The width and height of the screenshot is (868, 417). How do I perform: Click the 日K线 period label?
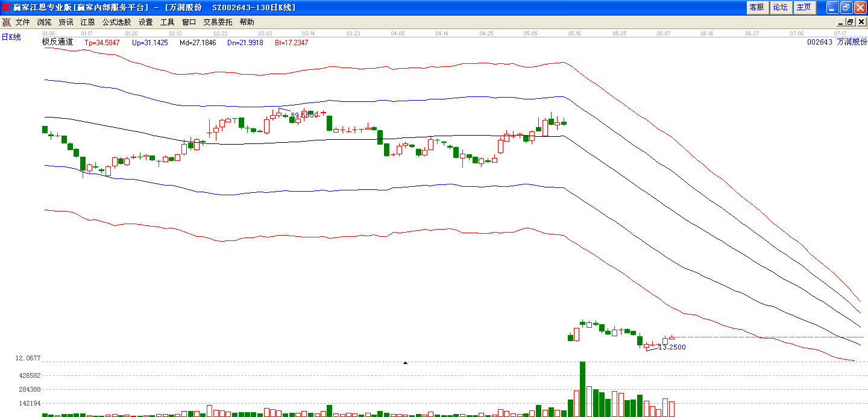pyautogui.click(x=11, y=37)
